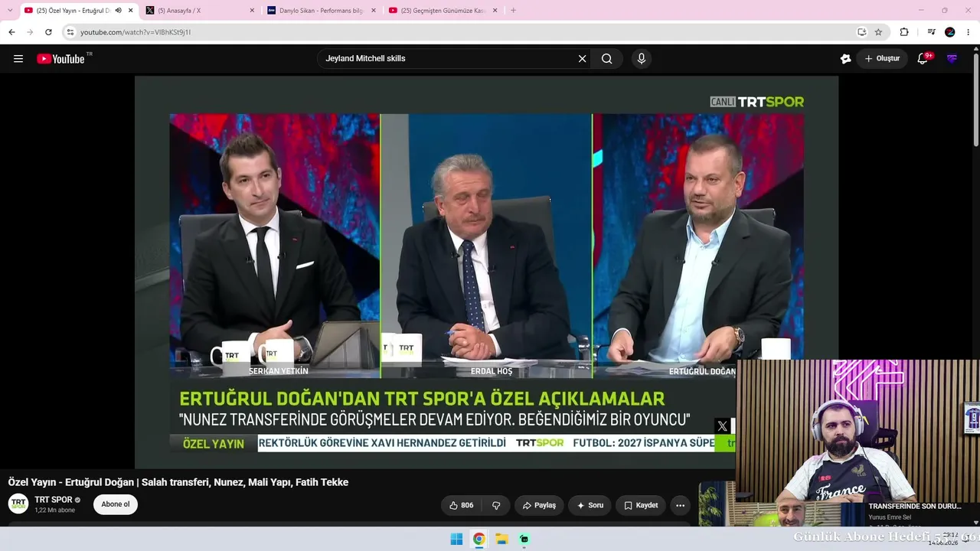980x551 pixels.
Task: Switch to Geçmişten Günümüze tab
Action: click(x=443, y=11)
